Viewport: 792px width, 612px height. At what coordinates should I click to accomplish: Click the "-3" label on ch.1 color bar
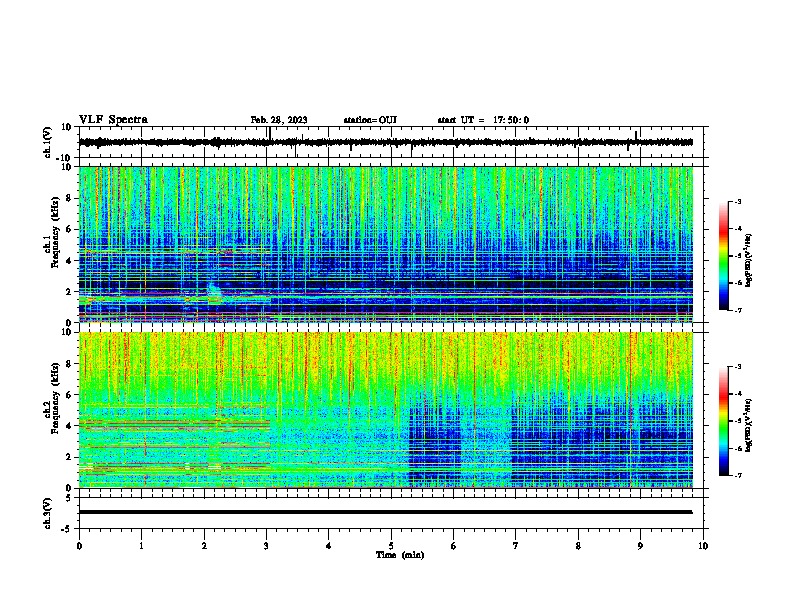[x=738, y=201]
